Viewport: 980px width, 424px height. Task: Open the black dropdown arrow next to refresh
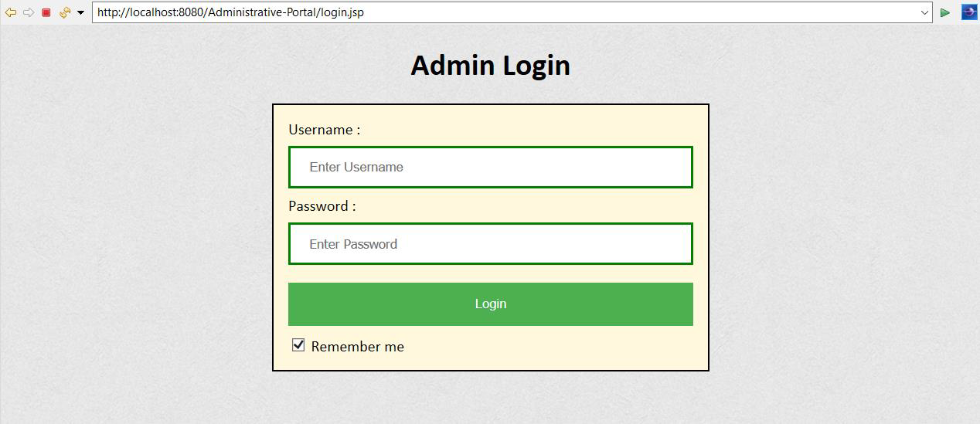click(80, 13)
